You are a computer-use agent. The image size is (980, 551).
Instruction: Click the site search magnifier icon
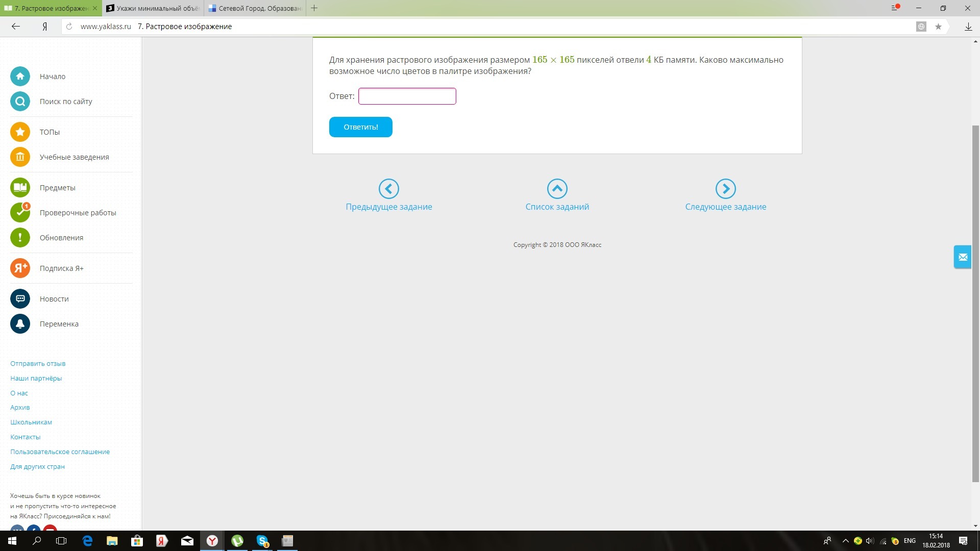pyautogui.click(x=20, y=102)
